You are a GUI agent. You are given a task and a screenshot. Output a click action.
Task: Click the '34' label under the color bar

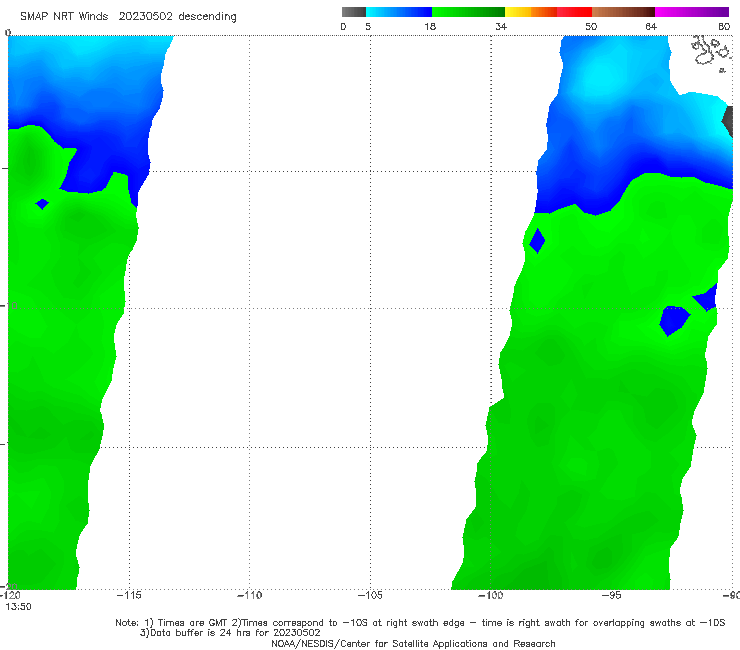pyautogui.click(x=501, y=27)
